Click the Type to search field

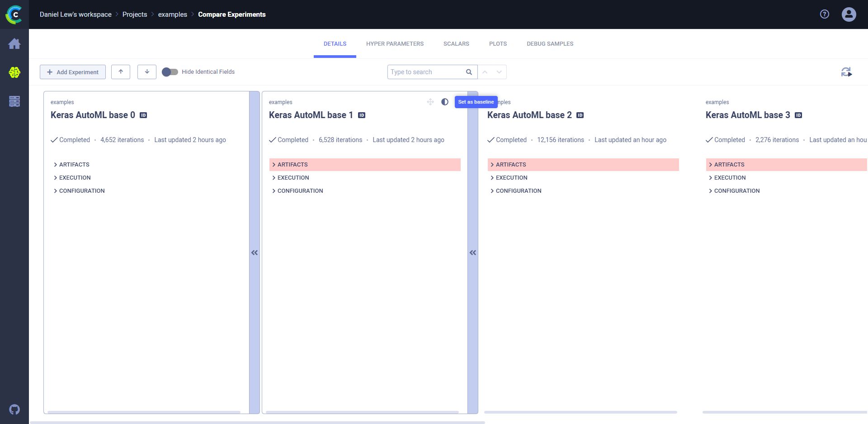426,72
